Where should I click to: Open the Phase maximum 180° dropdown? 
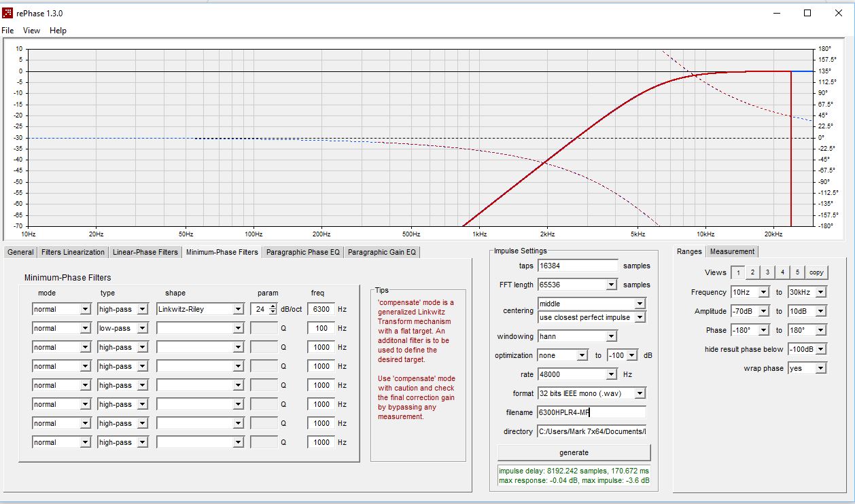[807, 330]
